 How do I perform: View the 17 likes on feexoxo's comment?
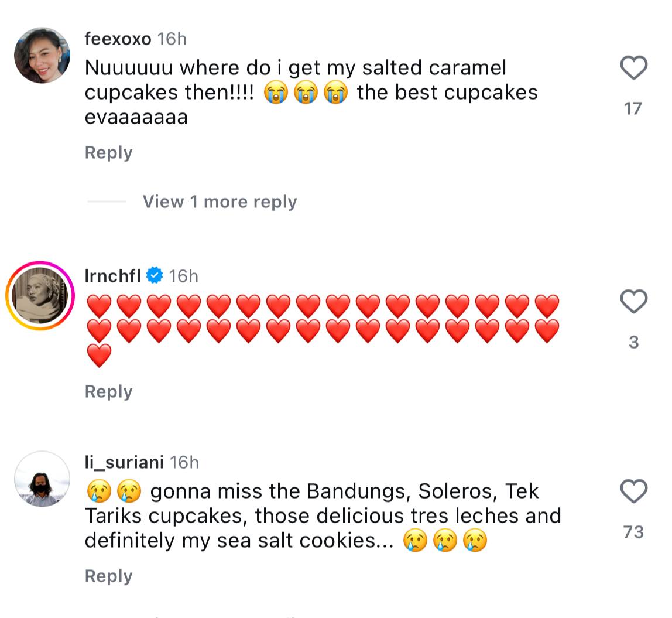[633, 108]
